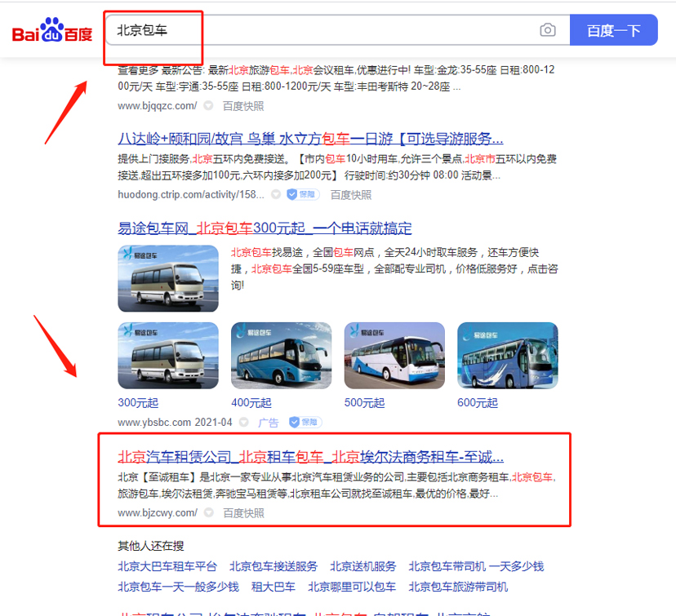Select related search 租大巴车
The image size is (676, 616).
[274, 587]
